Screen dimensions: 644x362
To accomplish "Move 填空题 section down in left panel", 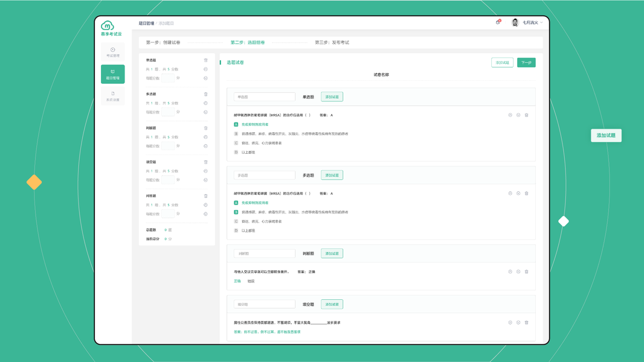I will (x=206, y=180).
